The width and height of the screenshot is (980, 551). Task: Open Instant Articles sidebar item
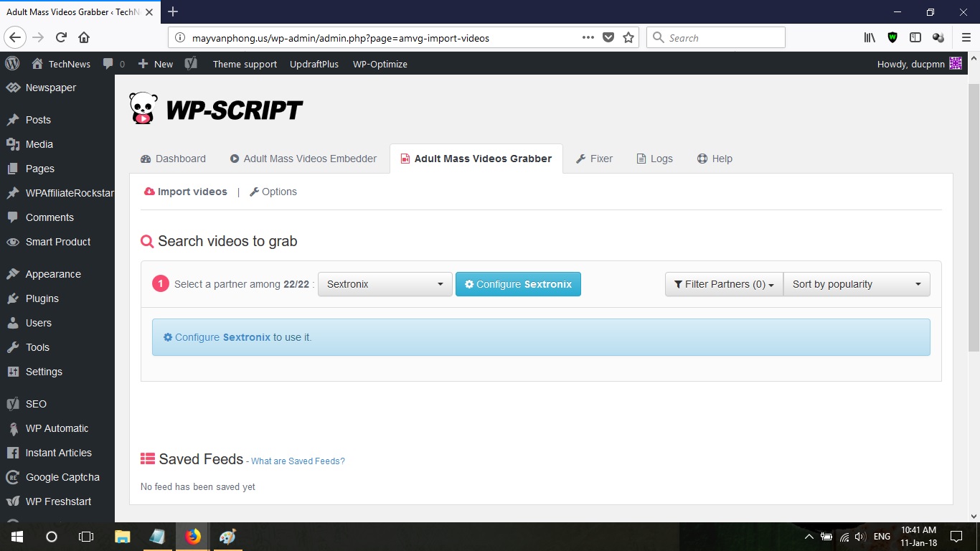tap(57, 453)
